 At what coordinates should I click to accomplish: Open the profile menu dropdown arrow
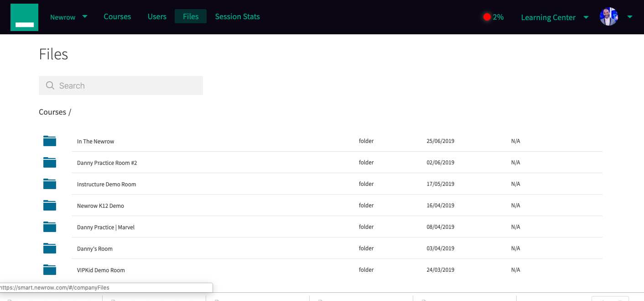point(630,17)
